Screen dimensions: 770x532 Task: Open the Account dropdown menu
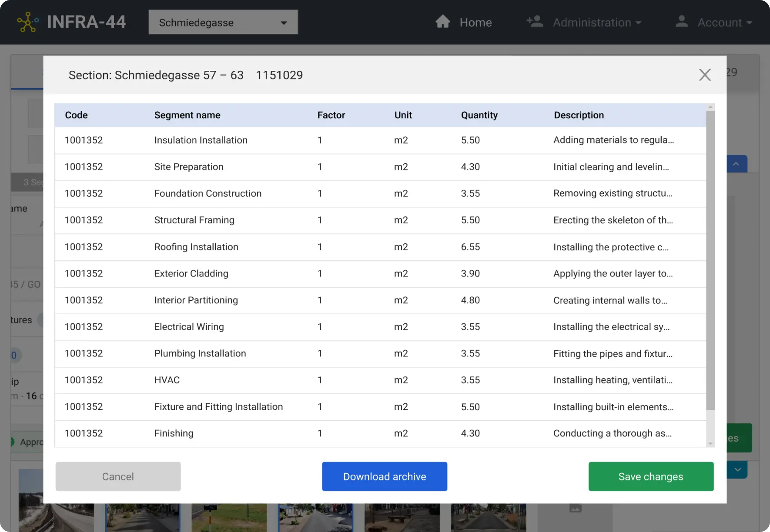coord(724,22)
